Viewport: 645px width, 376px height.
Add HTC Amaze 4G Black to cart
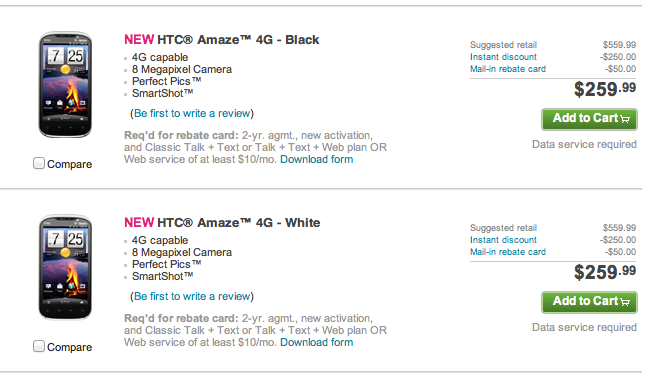[589, 119]
